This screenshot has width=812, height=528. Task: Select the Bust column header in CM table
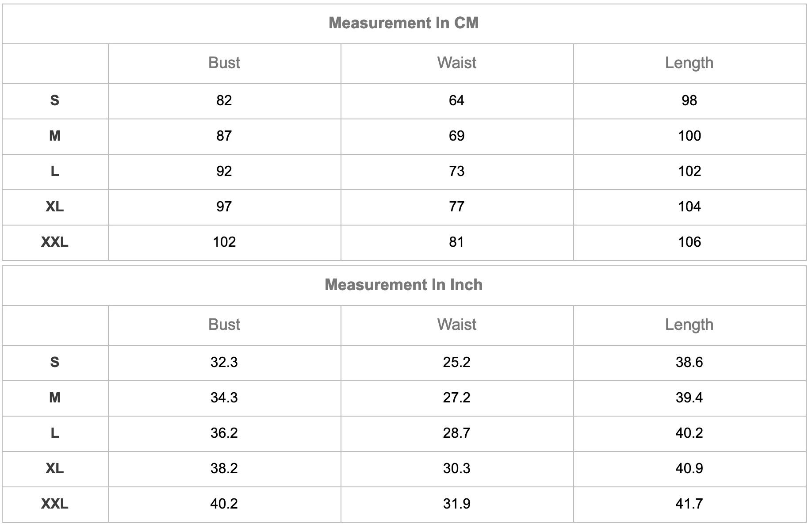[224, 63]
